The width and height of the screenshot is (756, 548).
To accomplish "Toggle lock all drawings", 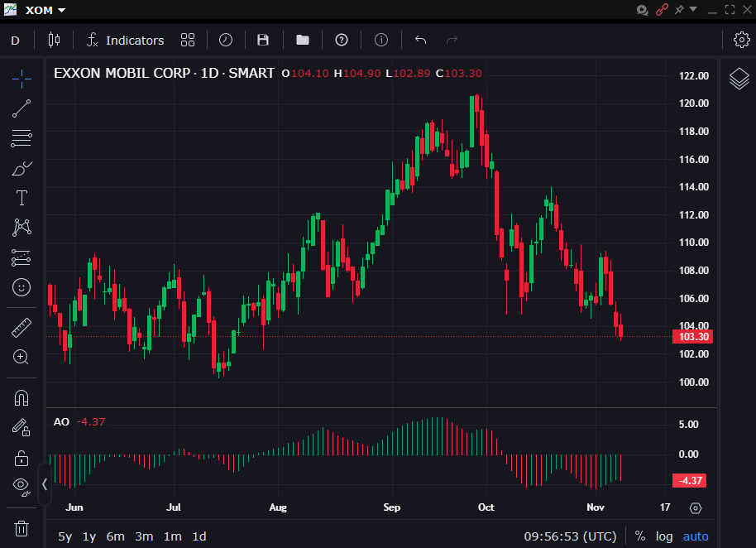I will coord(22,457).
